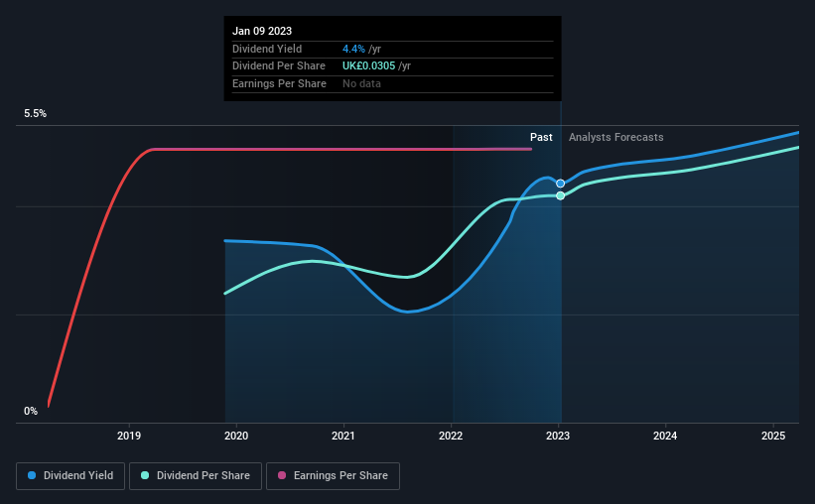Click the pink Earnings Per Share legend dot

282,475
